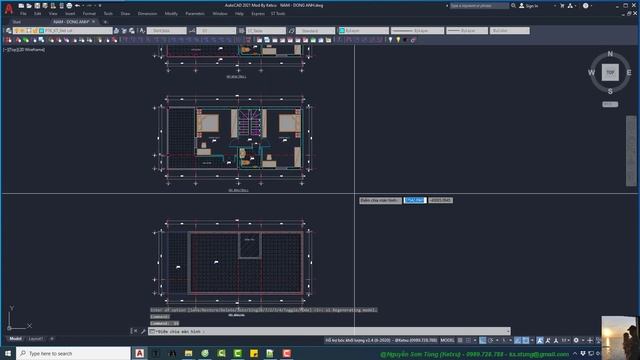Image resolution: width=640 pixels, height=360 pixels.
Task: Open the Layer Properties manager icon
Action: click(8, 31)
